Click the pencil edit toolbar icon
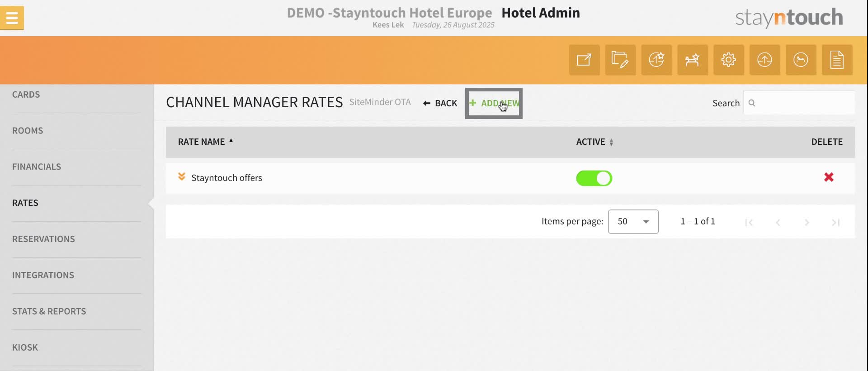The image size is (868, 371). (620, 60)
